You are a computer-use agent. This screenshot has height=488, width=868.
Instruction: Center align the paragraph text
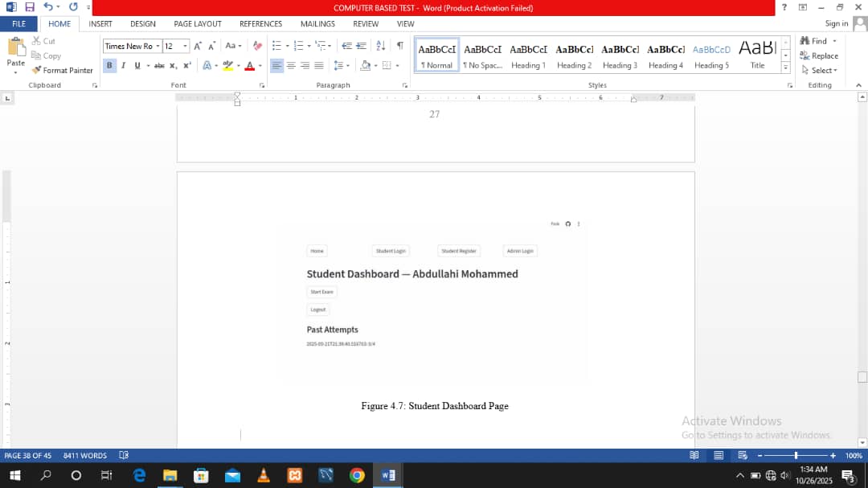291,66
